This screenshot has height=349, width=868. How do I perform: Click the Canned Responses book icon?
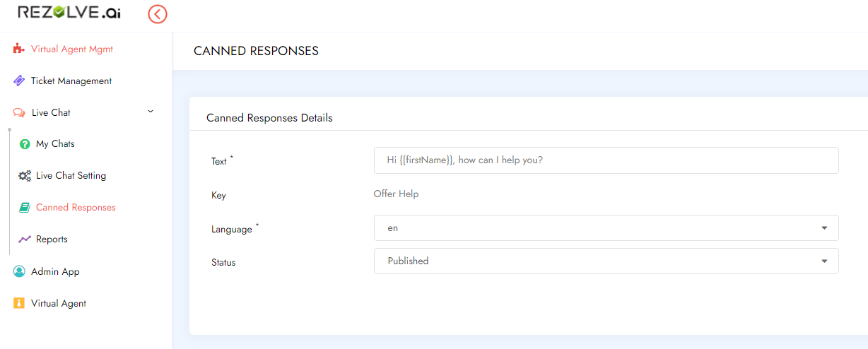[25, 208]
